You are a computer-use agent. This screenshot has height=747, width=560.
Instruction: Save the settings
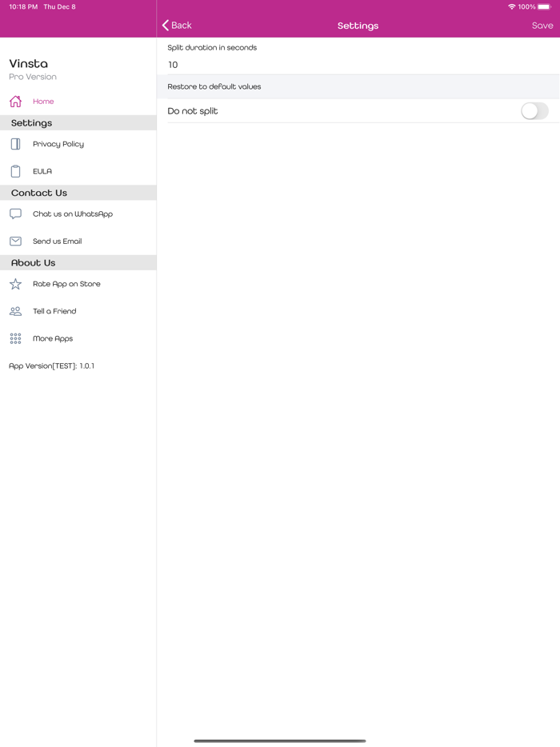click(x=542, y=26)
